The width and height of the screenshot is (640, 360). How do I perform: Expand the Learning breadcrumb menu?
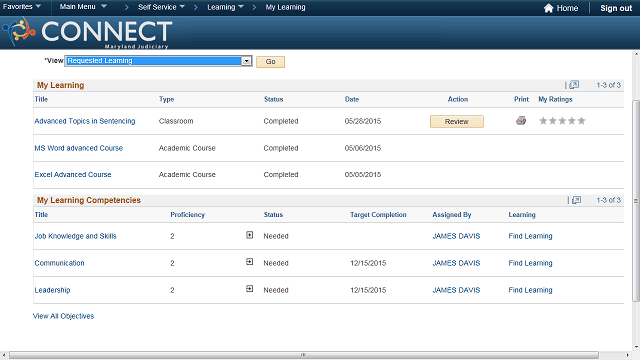[x=225, y=7]
